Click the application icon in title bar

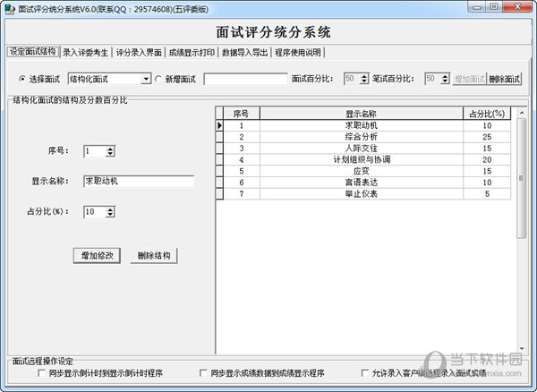pyautogui.click(x=9, y=7)
